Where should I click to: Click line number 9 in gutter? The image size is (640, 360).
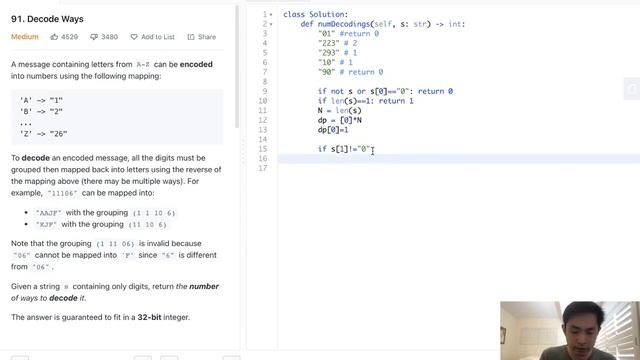[265, 91]
